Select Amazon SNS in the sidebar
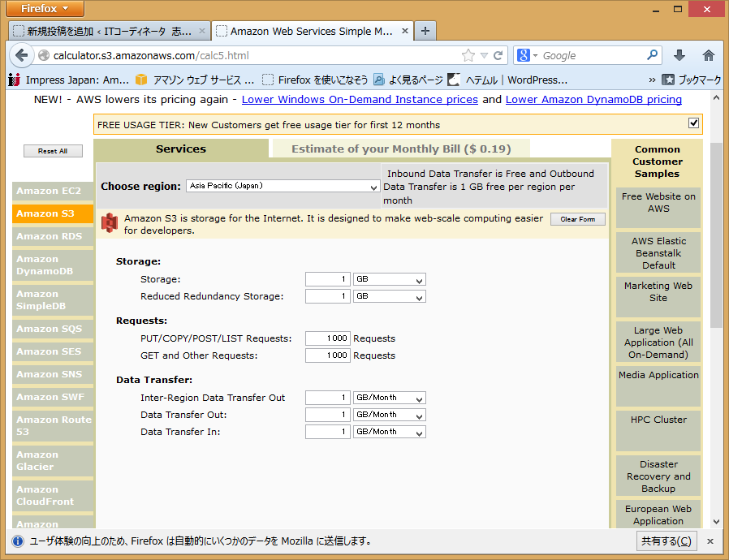The image size is (729, 560). tap(53, 375)
